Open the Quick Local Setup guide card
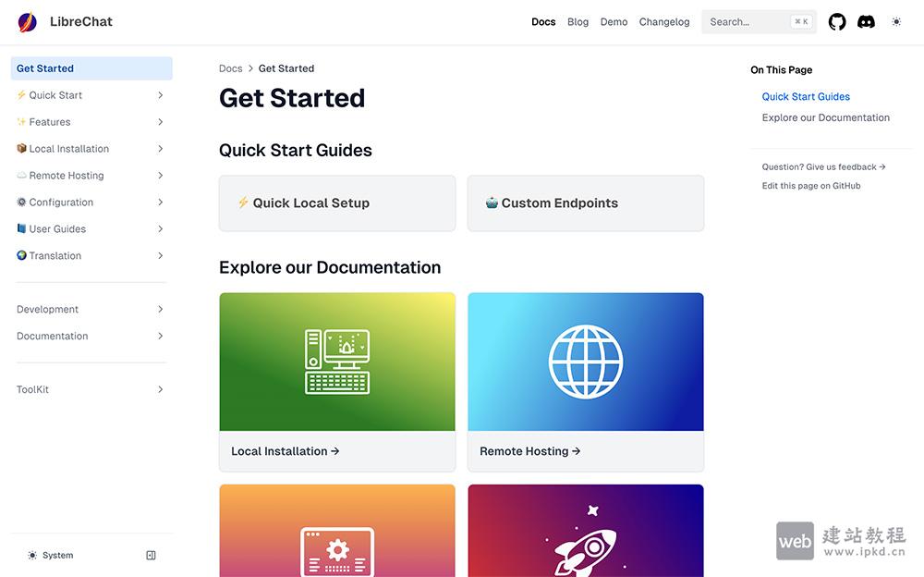This screenshot has width=924, height=577. (337, 203)
